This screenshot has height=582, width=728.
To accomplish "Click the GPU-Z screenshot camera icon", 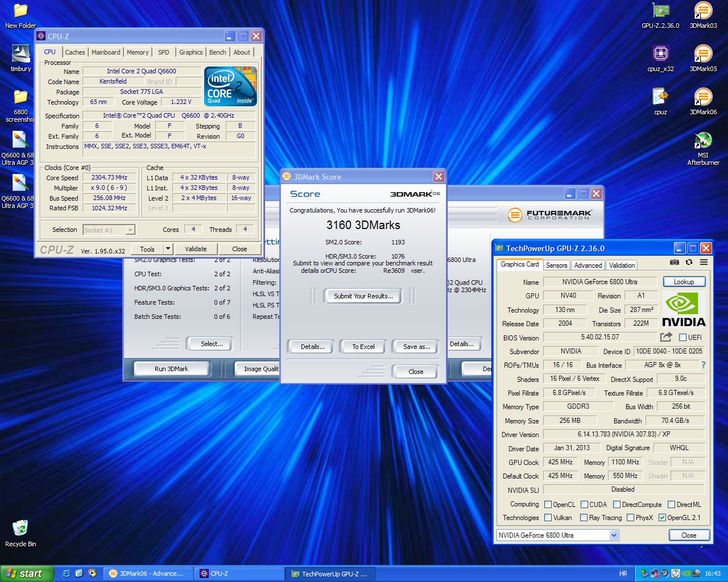I will [x=674, y=263].
